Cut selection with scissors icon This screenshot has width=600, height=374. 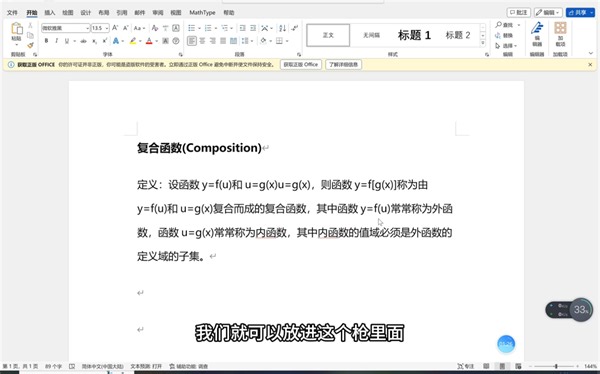[x=31, y=26]
